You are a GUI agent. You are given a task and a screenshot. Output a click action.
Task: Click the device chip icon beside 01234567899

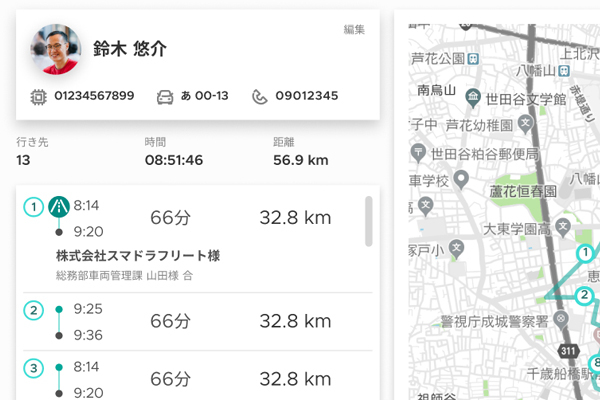point(39,97)
